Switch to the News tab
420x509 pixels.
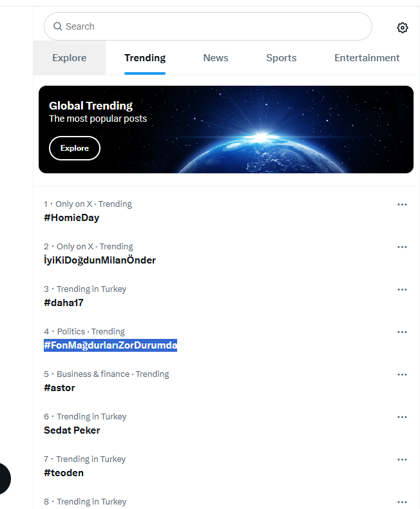click(216, 58)
